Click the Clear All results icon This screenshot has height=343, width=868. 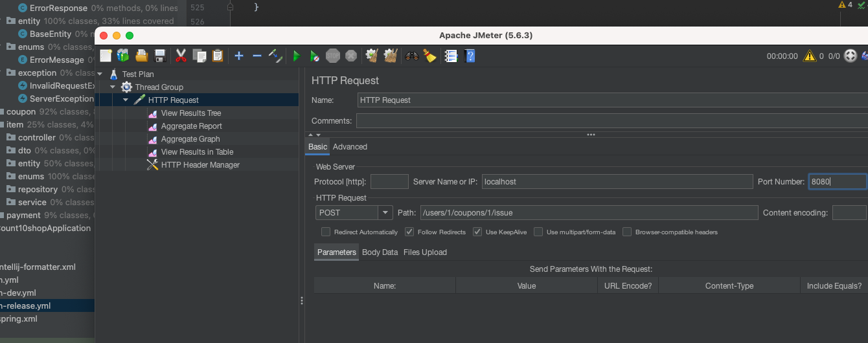[390, 56]
